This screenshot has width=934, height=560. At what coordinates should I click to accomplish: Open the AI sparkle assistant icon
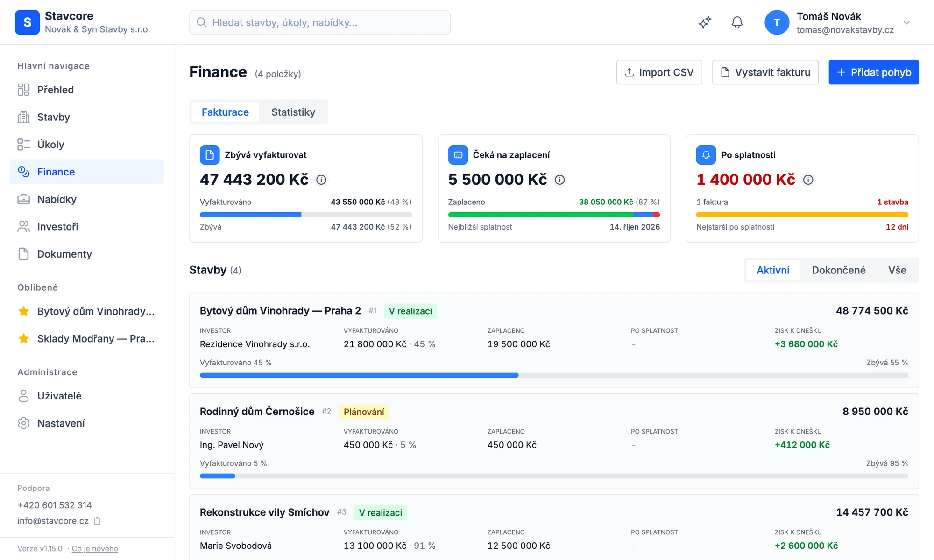(705, 22)
